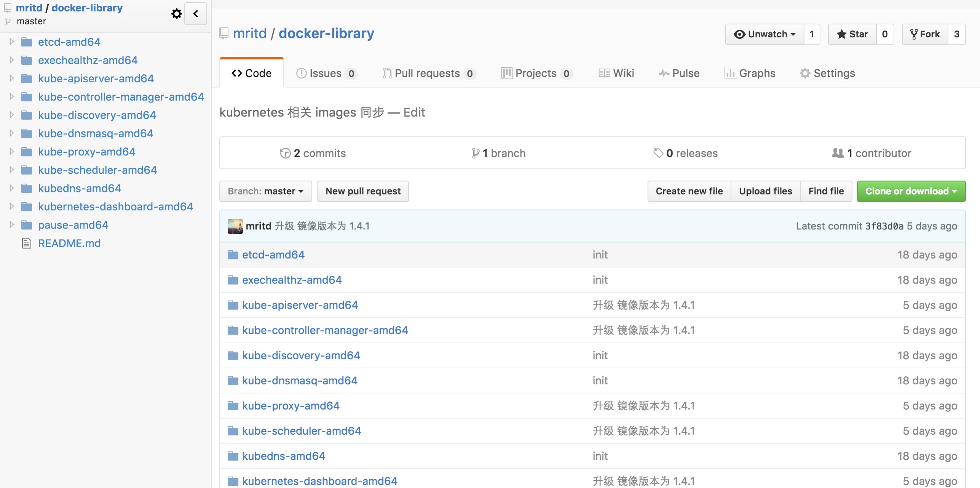Open kube-dnsmasq-amd64 folder in the file list

point(300,381)
